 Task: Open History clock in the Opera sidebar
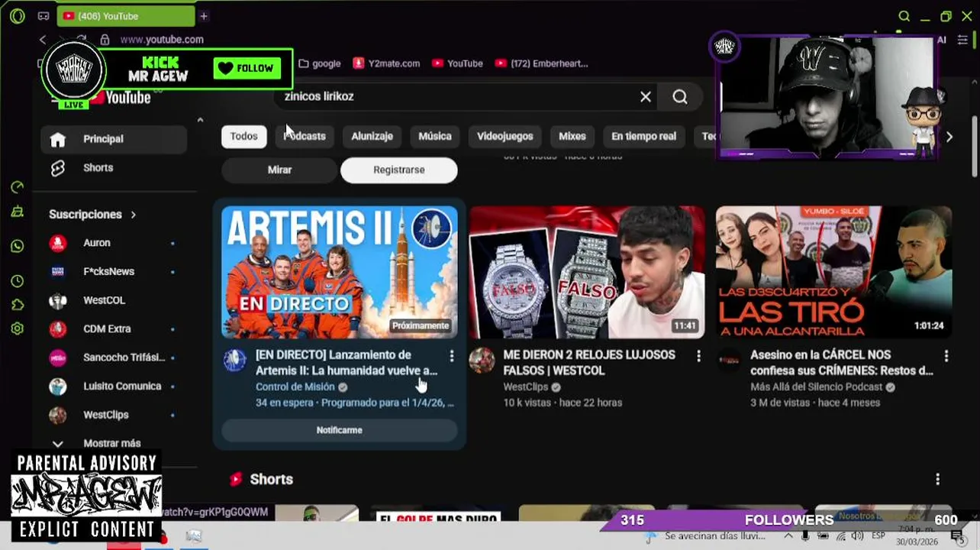(x=18, y=281)
